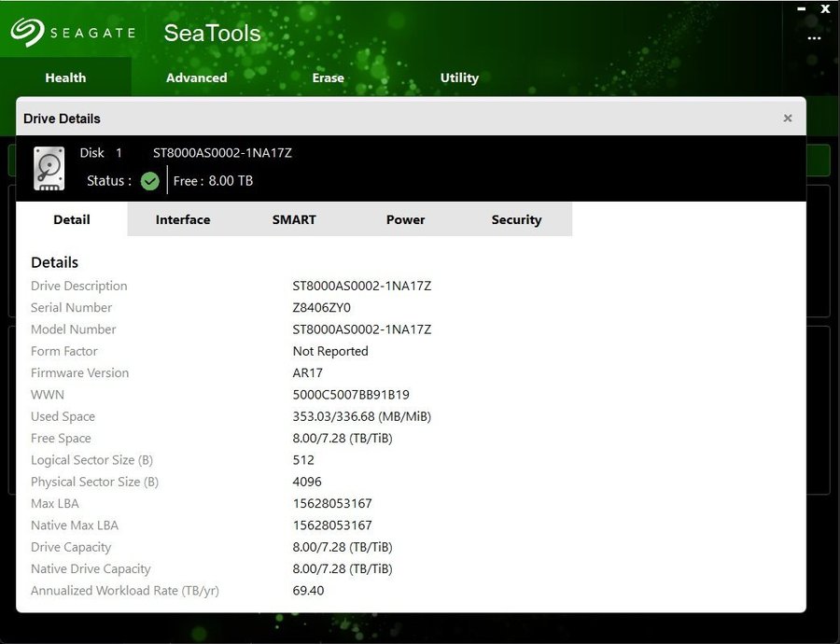This screenshot has height=644, width=840.
Task: Select the Power tab
Action: (405, 220)
